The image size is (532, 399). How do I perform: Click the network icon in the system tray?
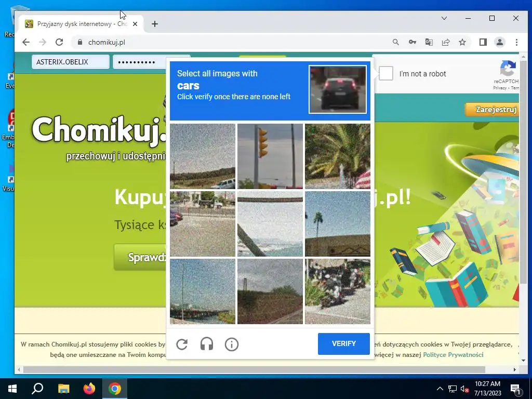(453, 389)
